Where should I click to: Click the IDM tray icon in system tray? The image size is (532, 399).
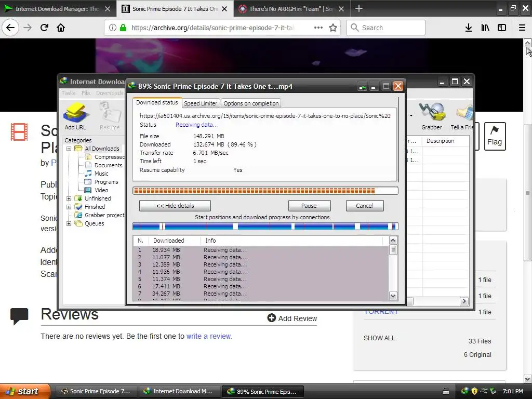click(465, 391)
